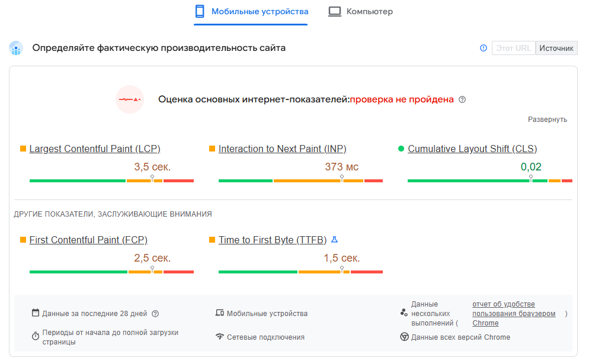This screenshot has height=364, width=589.
Task: Open the Interaction to Next Paint (INP) link
Action: [x=283, y=149]
